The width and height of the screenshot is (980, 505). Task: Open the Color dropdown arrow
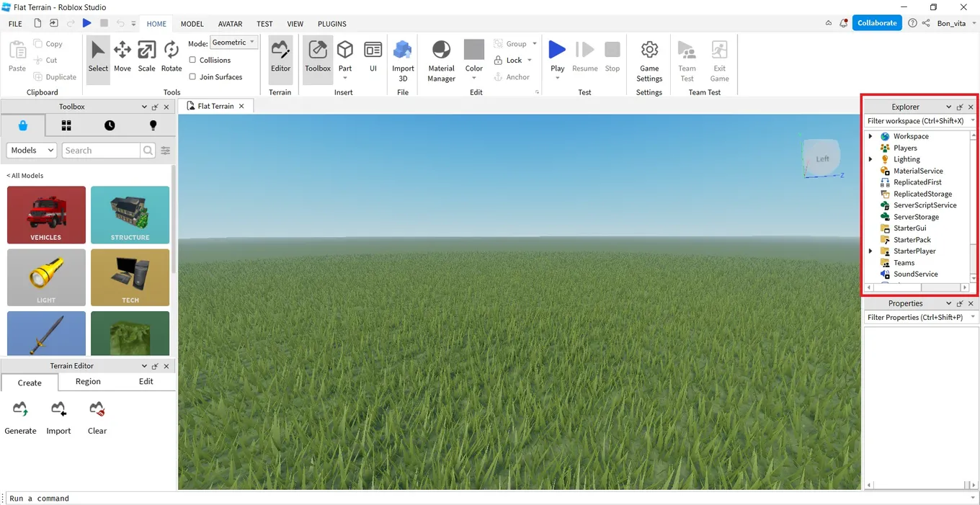click(x=473, y=78)
